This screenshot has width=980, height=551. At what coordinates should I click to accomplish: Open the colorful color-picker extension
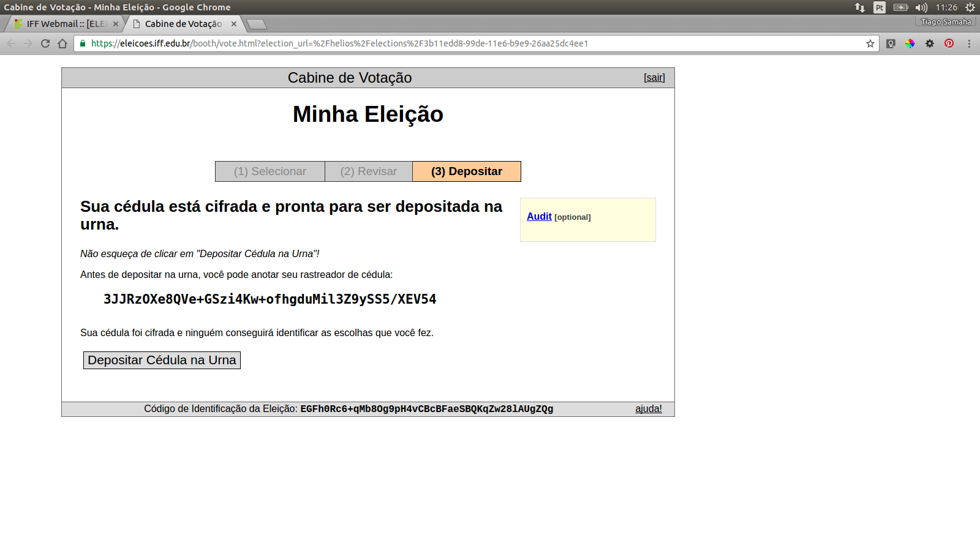(x=910, y=43)
